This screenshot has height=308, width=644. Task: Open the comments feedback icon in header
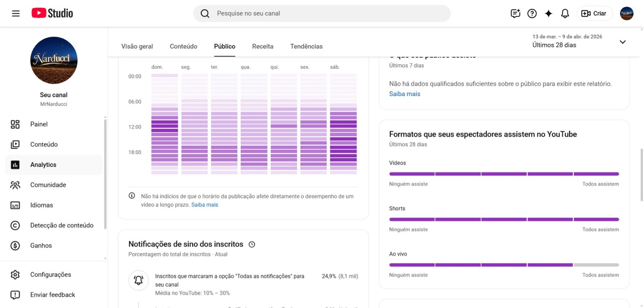click(515, 13)
